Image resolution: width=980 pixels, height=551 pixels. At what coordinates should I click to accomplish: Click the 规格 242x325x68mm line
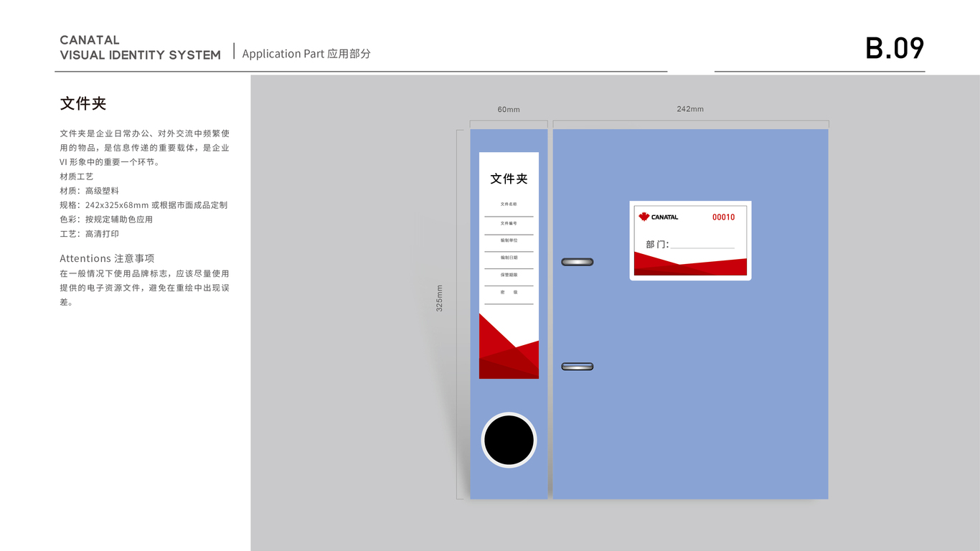tap(143, 205)
